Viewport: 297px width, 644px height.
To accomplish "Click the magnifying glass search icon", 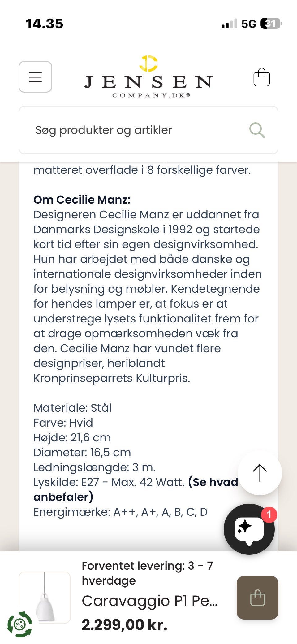I will [x=257, y=130].
